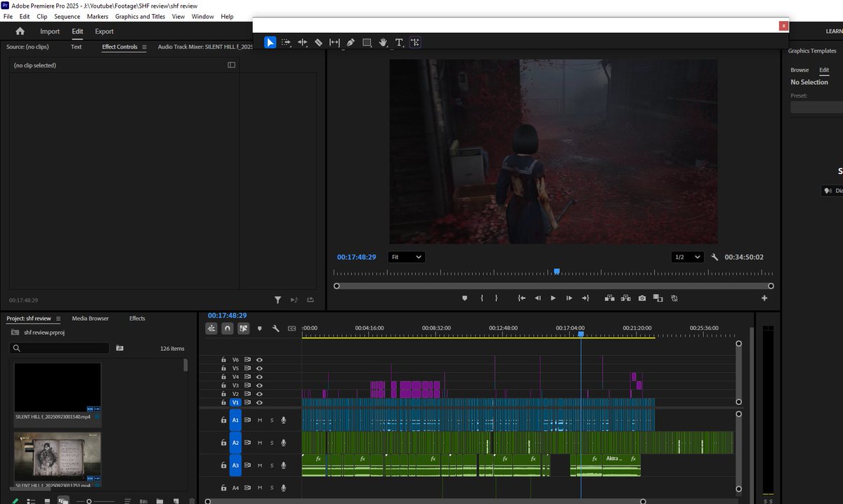
Task: Open Timeline Display Settings wrench
Action: tap(276, 328)
